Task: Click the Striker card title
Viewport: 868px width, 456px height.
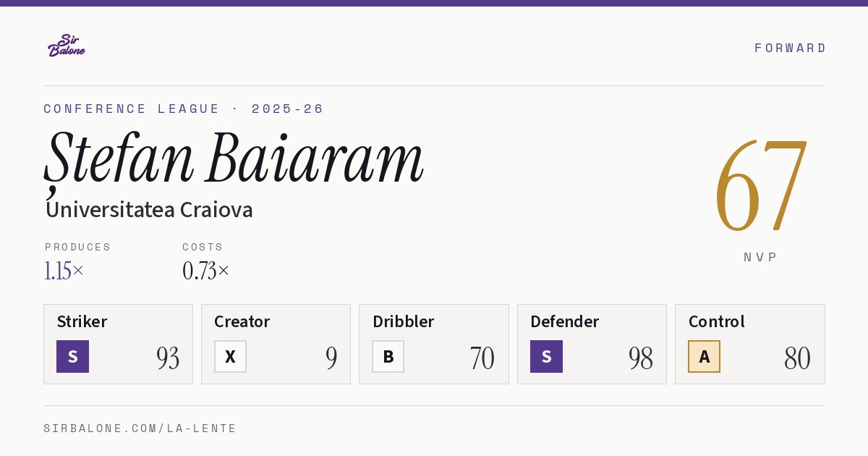Action: [82, 321]
